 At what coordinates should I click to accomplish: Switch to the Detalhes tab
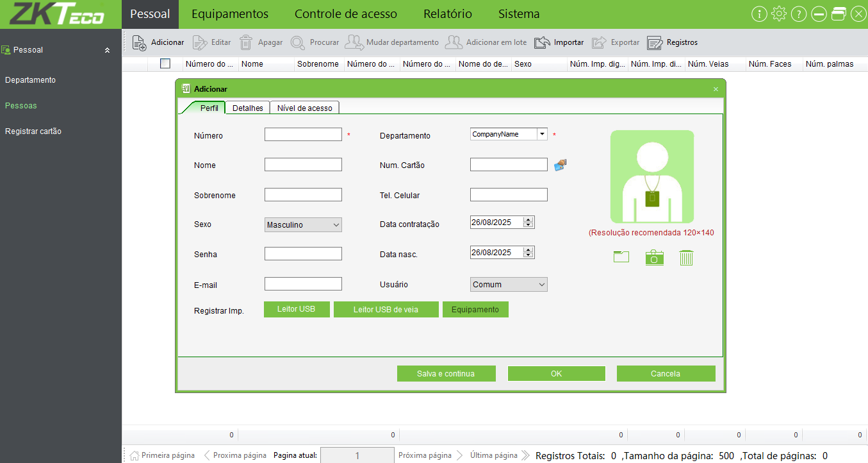click(247, 108)
